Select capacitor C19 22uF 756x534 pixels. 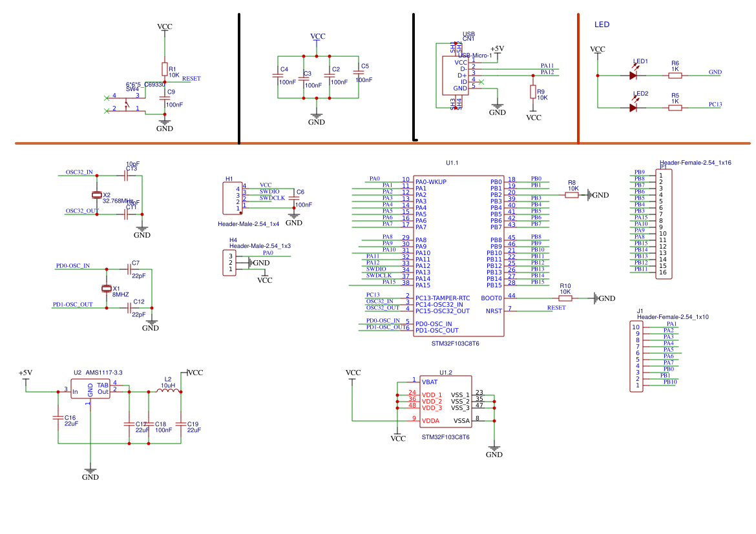(x=181, y=424)
